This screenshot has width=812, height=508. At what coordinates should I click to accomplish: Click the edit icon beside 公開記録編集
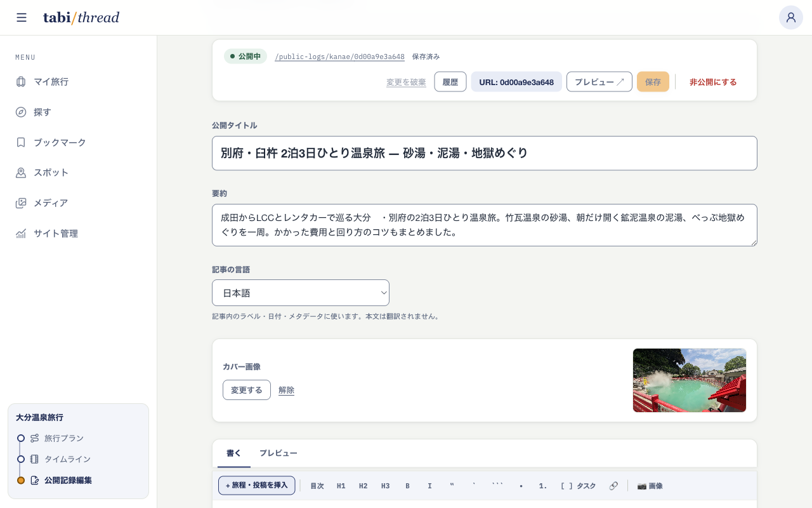tap(34, 480)
